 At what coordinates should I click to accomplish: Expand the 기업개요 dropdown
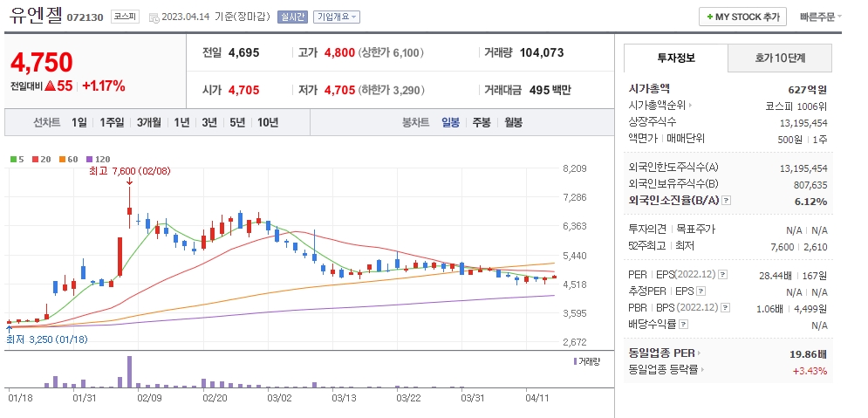pos(337,17)
